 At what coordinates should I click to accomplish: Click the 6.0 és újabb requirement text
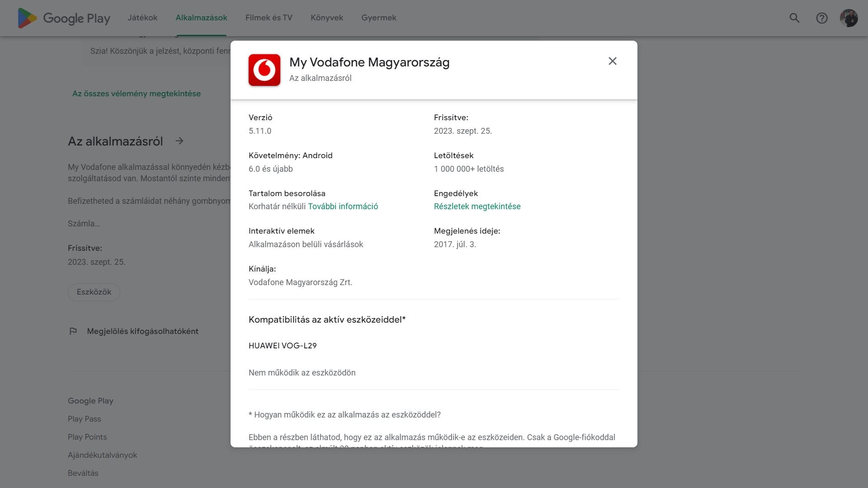(x=271, y=169)
